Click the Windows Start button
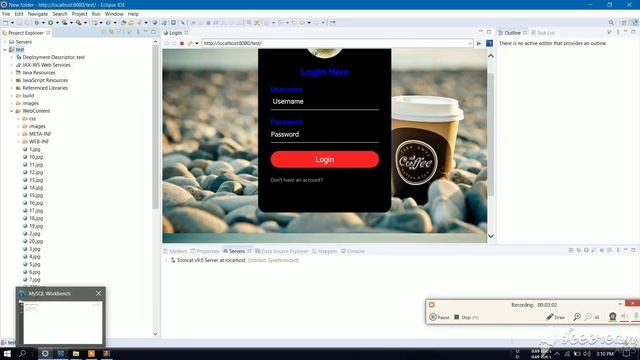 tap(7, 353)
